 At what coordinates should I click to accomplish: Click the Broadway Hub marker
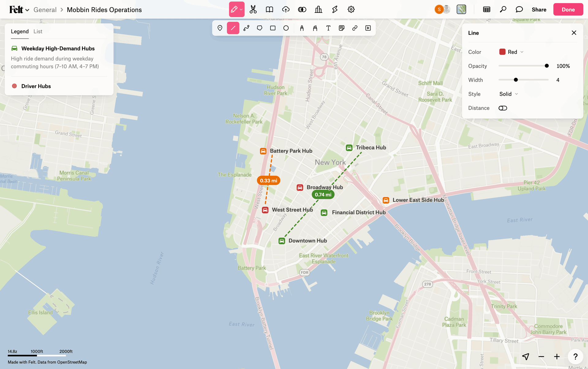[300, 187]
